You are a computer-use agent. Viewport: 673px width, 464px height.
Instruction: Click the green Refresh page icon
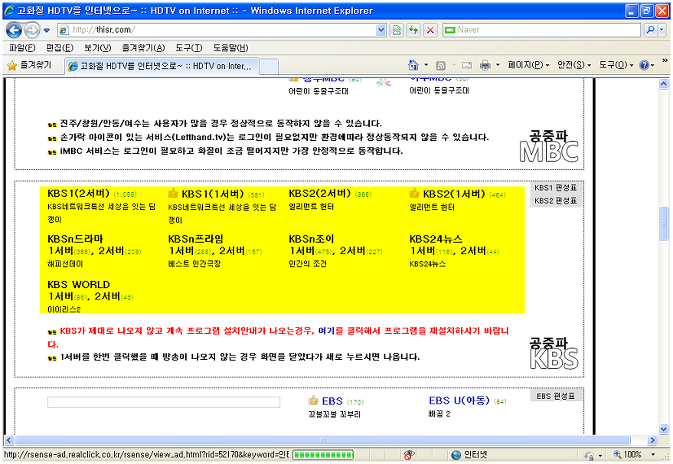pyautogui.click(x=413, y=30)
